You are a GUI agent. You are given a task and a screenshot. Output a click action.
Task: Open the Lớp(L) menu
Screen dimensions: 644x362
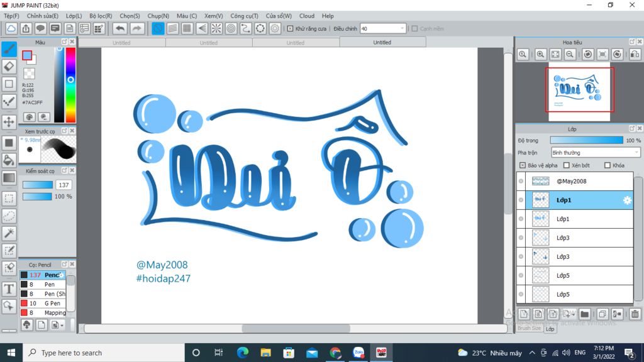[74, 16]
